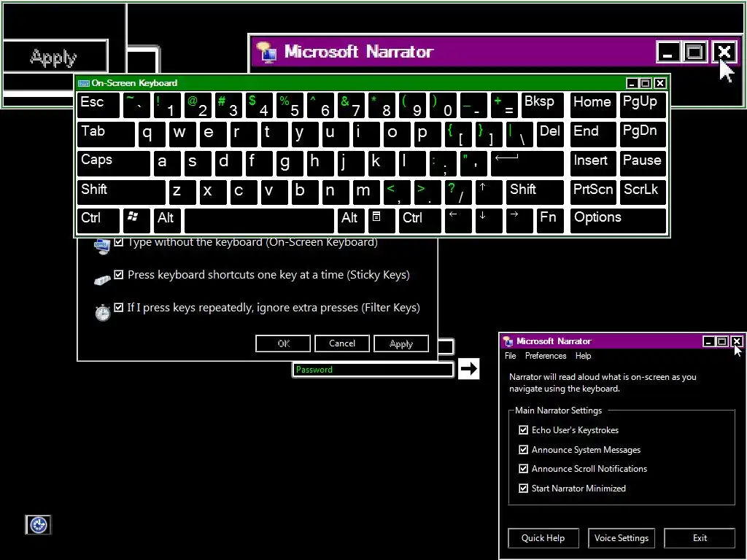Click Sticky Keys keyboard icon
Viewport: 747px width, 560px height.
point(102,279)
